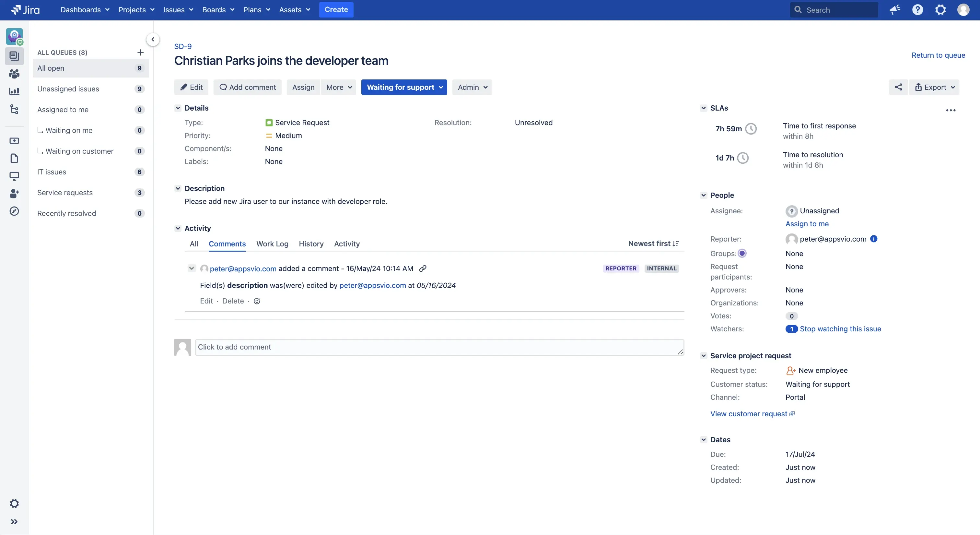Collapse the left sidebar with double-arrow toggle
Image resolution: width=980 pixels, height=535 pixels.
(x=14, y=522)
